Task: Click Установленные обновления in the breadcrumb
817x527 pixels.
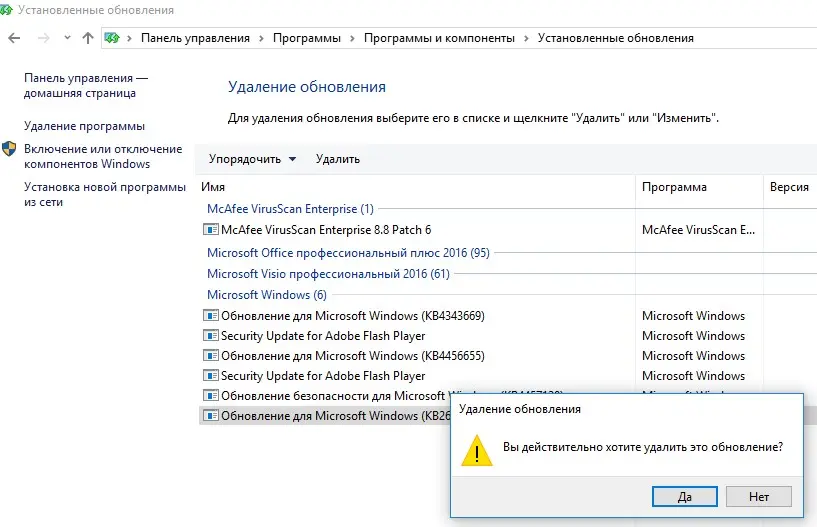Action: tap(616, 38)
